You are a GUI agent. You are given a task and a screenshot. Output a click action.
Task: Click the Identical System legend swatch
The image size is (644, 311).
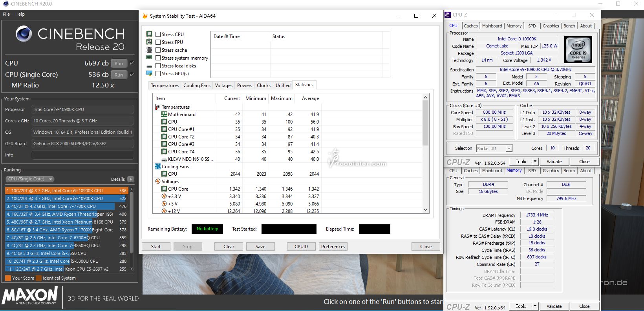pos(38,278)
